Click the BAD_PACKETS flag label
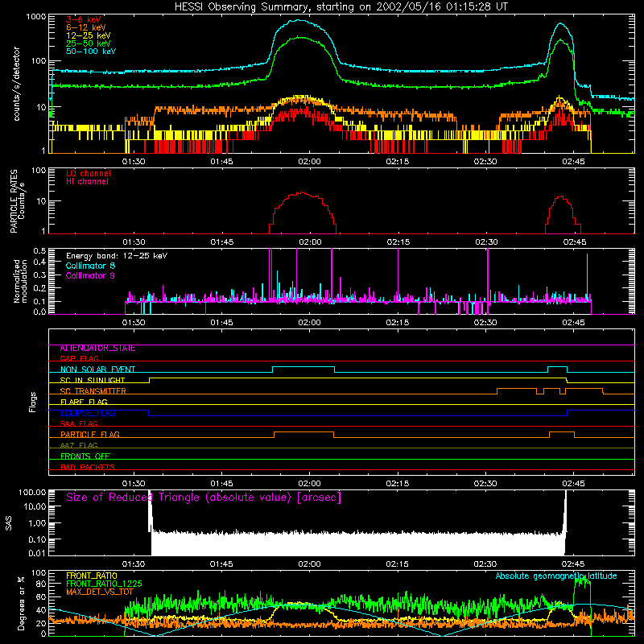The image size is (644, 644). click(x=88, y=467)
